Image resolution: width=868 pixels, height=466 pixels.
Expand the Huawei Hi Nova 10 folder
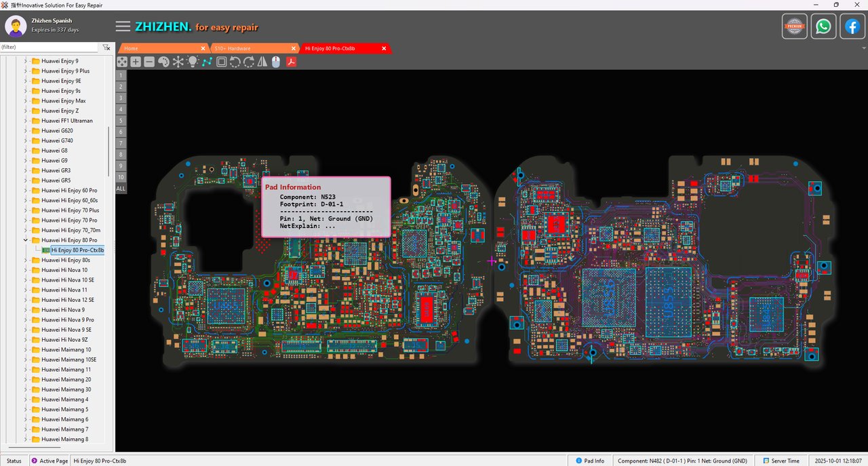pyautogui.click(x=26, y=270)
